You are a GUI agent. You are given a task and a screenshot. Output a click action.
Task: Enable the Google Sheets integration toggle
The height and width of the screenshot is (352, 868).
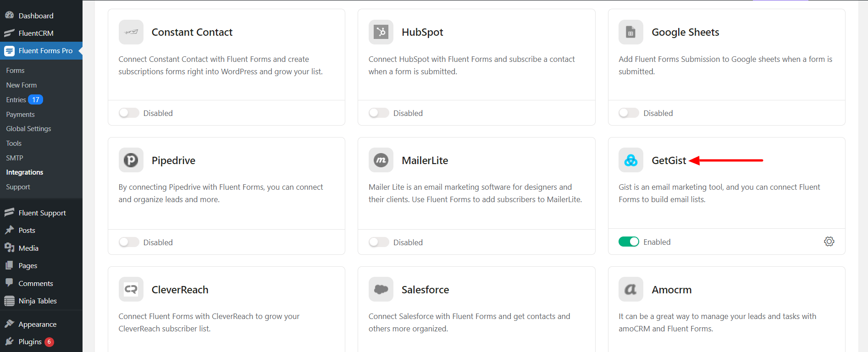pyautogui.click(x=629, y=113)
